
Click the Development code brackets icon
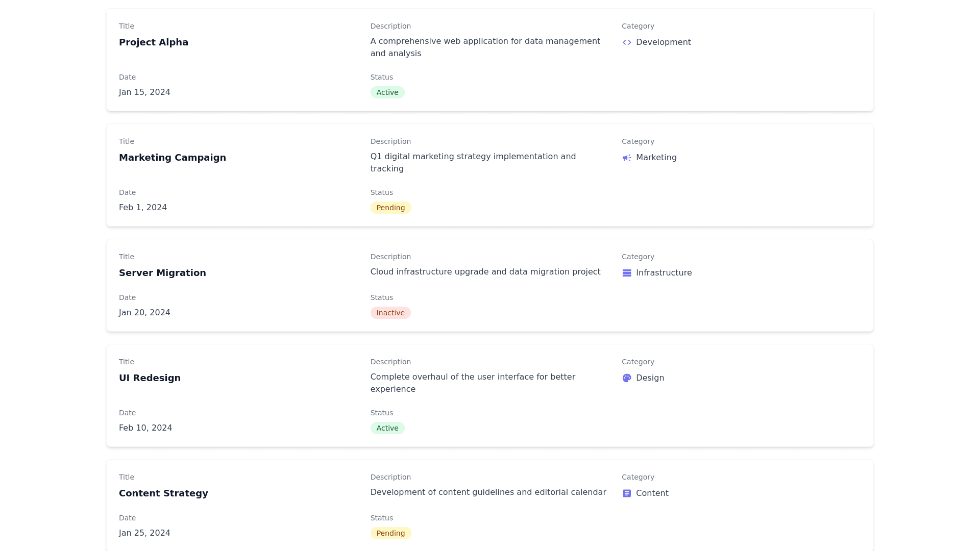click(627, 42)
